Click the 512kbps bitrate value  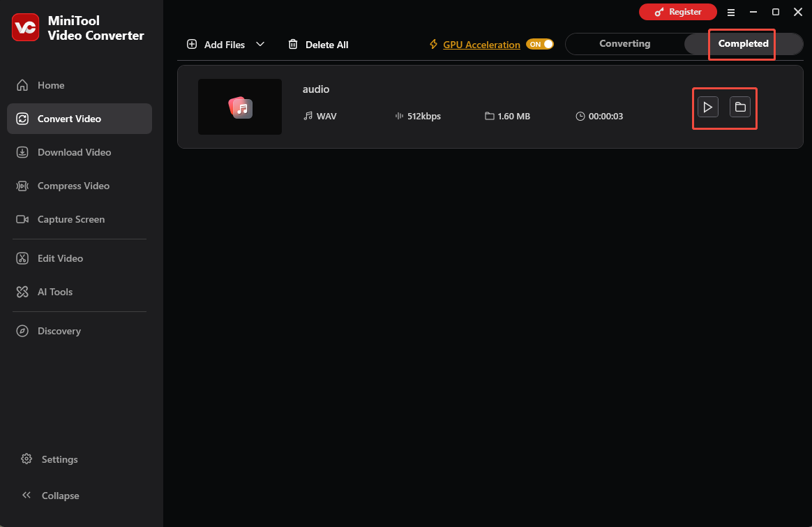423,116
